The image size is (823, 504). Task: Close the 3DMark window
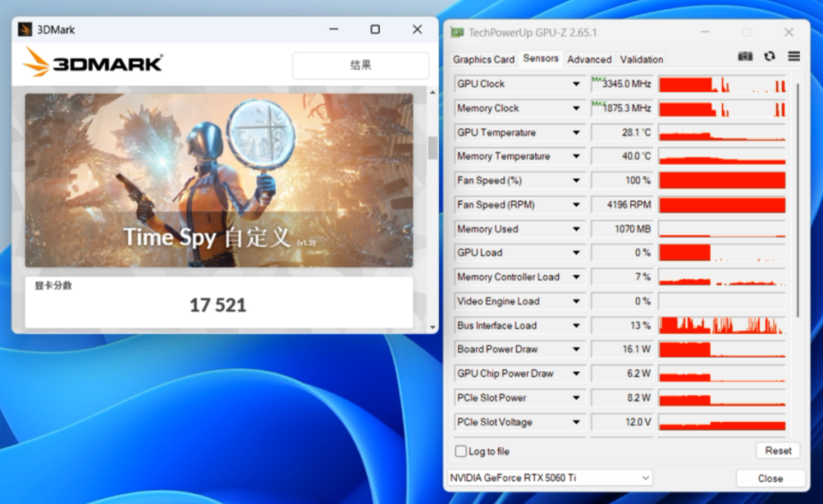(418, 29)
